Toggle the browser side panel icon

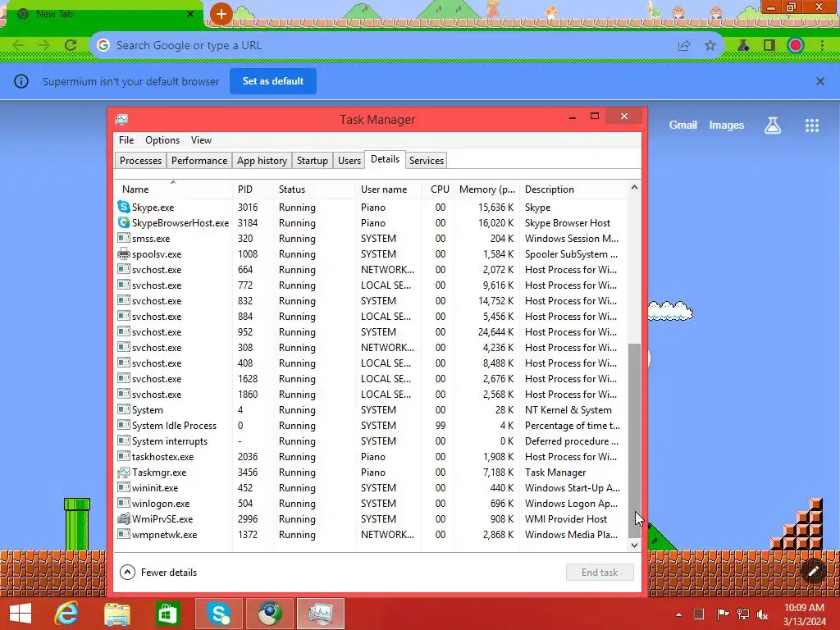(769, 46)
